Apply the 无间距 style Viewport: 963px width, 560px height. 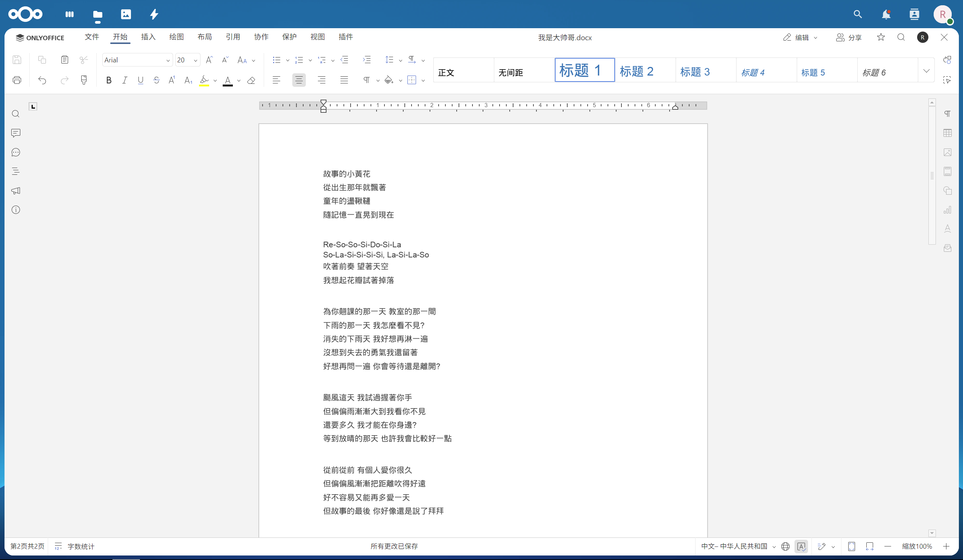pos(524,71)
